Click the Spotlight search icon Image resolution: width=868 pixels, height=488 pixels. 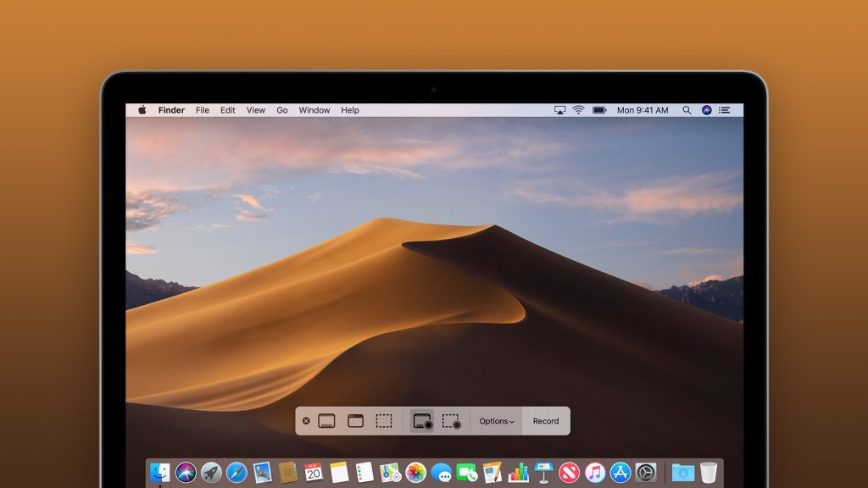[x=687, y=110]
